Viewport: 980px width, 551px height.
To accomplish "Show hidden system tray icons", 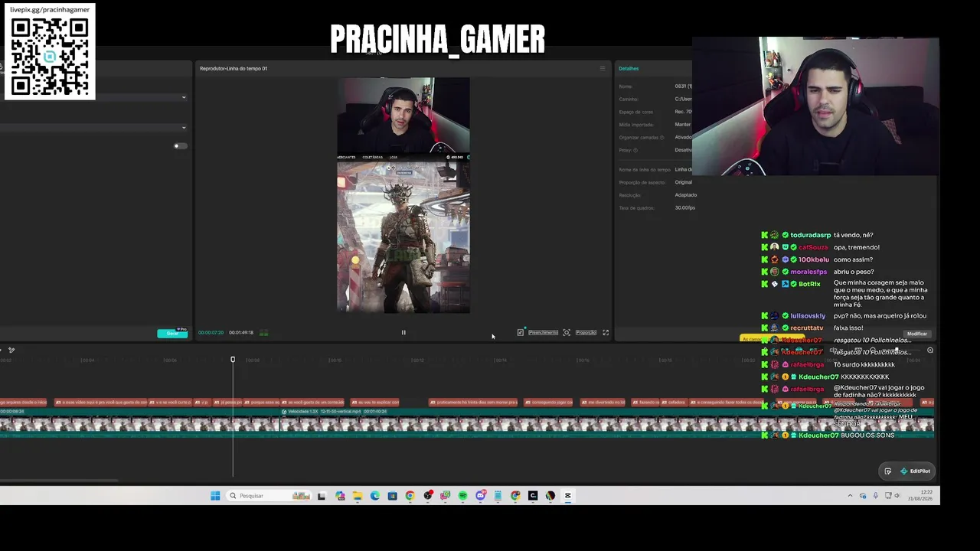I will [850, 496].
